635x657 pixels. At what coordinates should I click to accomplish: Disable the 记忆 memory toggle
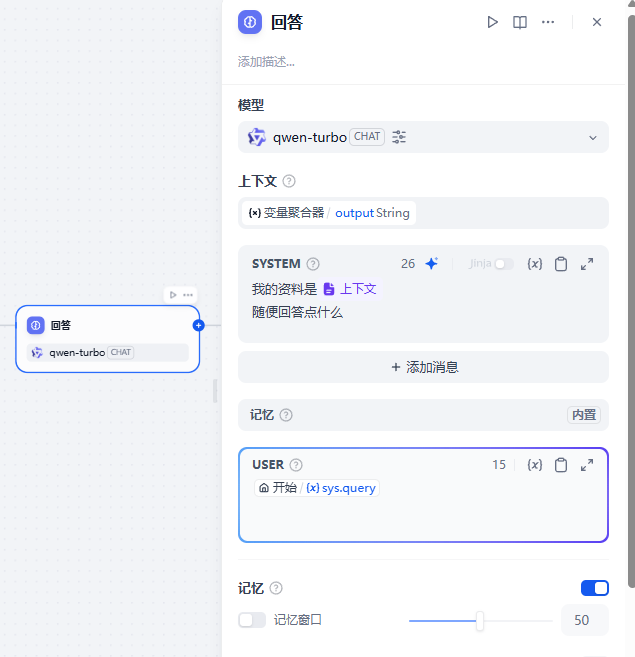pyautogui.click(x=594, y=588)
